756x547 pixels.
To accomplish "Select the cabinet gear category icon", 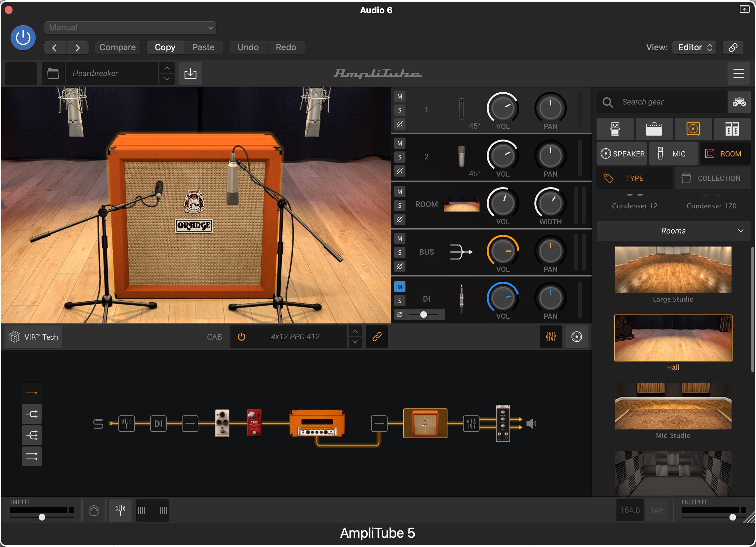I will click(693, 129).
